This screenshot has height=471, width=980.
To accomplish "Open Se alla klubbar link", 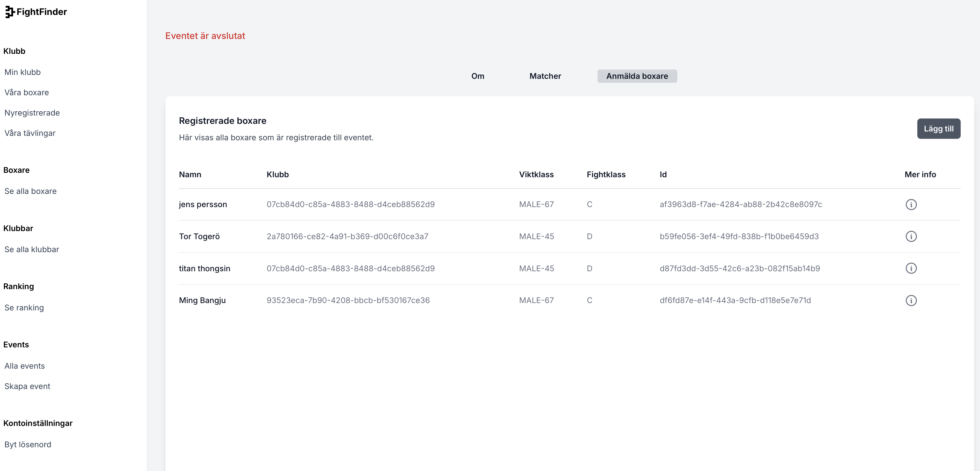I will (x=32, y=249).
